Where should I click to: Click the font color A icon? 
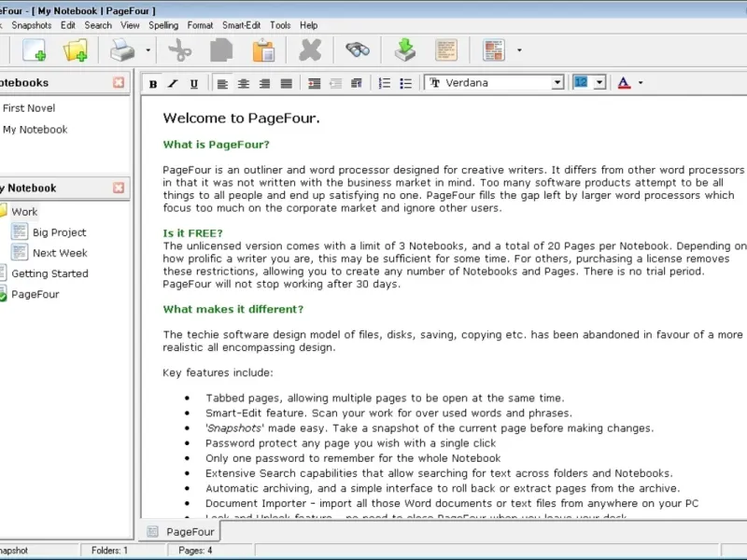[x=624, y=83]
